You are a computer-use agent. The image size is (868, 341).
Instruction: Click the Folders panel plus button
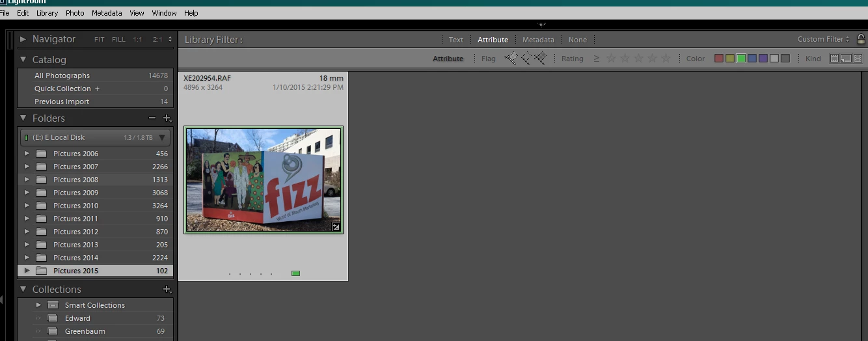pos(167,118)
